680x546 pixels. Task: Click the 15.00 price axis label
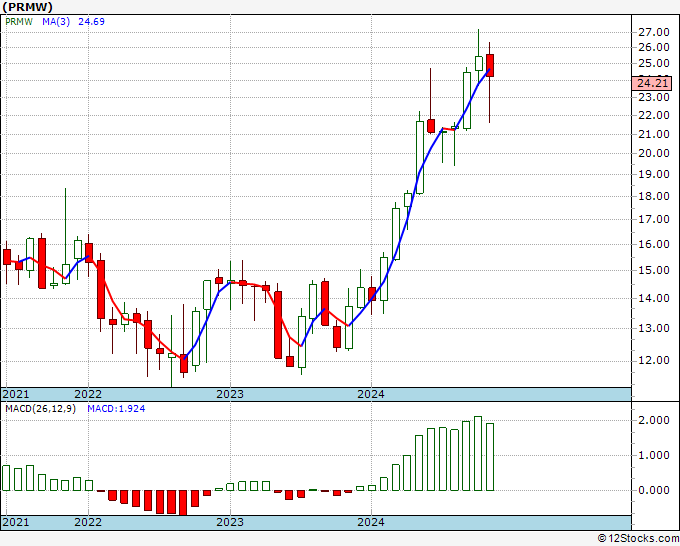point(654,270)
